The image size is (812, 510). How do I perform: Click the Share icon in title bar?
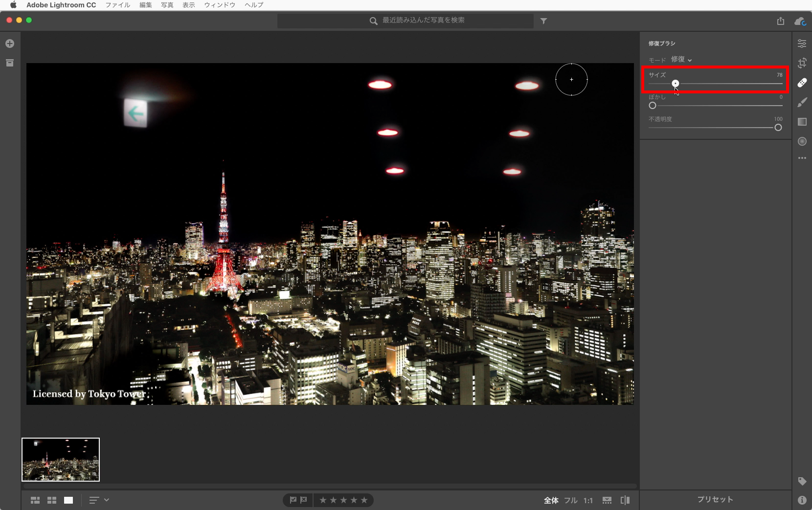pos(781,21)
